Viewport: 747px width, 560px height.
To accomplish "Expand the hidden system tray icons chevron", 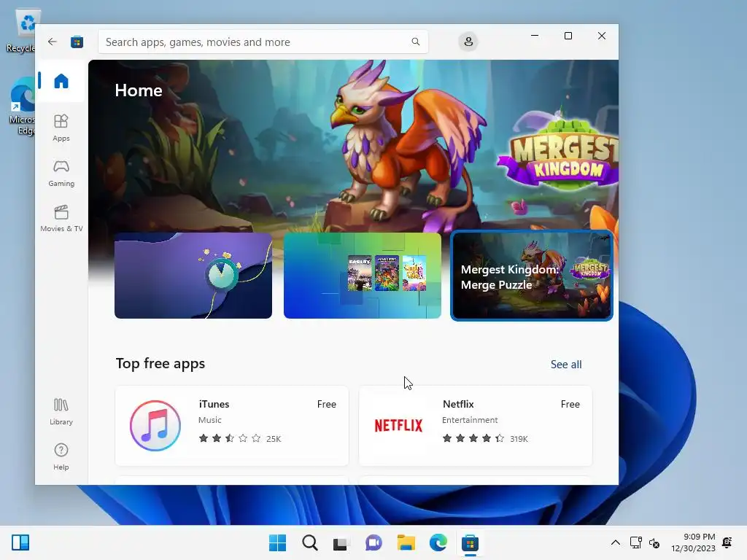I will [x=616, y=542].
